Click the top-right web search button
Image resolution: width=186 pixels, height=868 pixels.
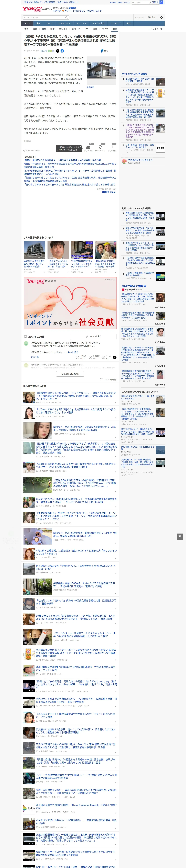pyautogui.click(x=161, y=2)
